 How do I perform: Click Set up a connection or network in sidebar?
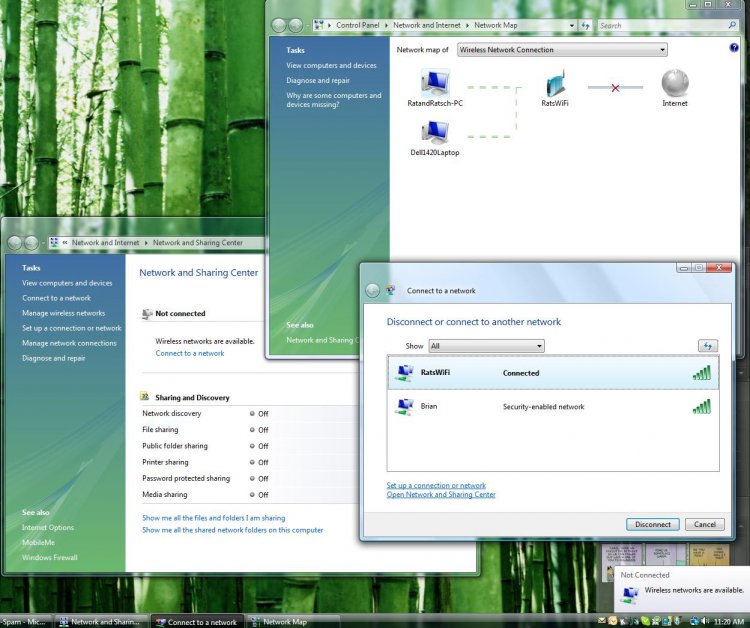click(72, 328)
